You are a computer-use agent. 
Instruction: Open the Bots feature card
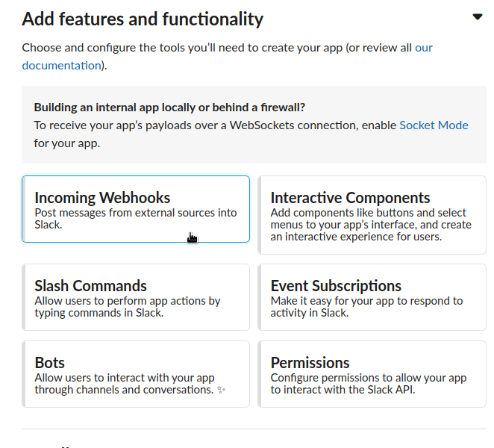click(136, 374)
